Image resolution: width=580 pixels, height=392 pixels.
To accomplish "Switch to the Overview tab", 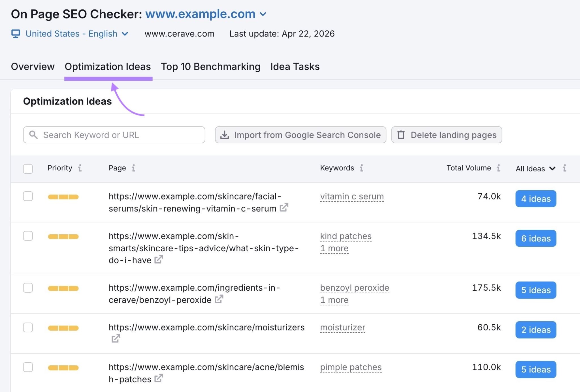I will (33, 67).
